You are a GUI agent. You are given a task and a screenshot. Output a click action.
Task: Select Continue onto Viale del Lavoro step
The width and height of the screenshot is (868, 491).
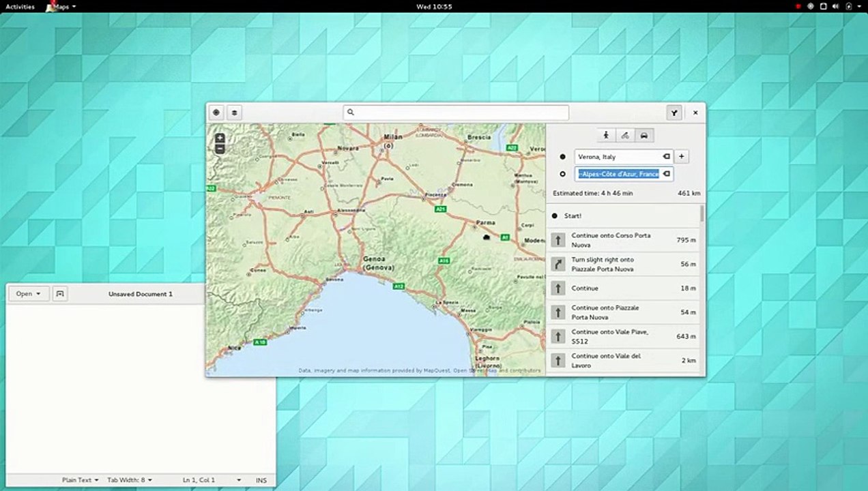[622, 360]
